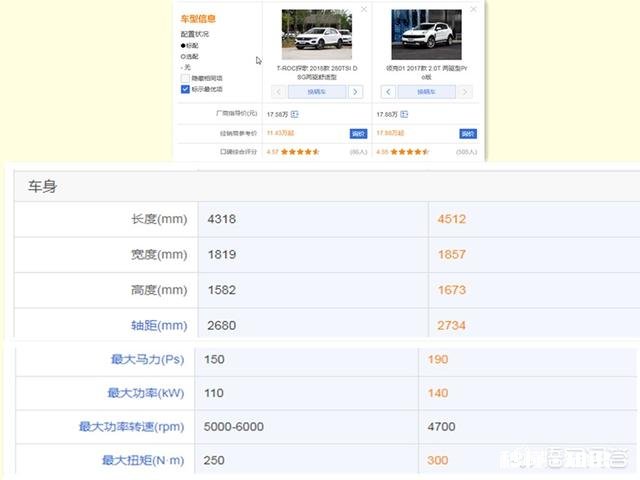Select horsepower value 150

tap(214, 360)
